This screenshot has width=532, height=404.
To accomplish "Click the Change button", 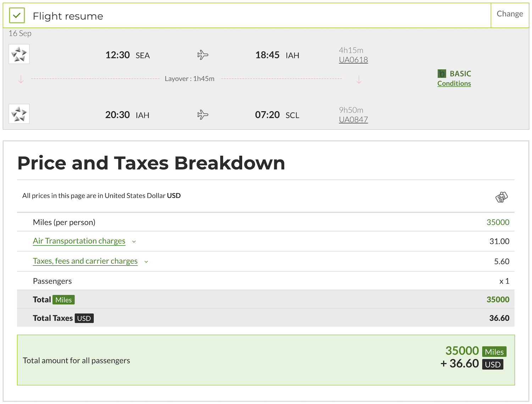I will pos(510,13).
